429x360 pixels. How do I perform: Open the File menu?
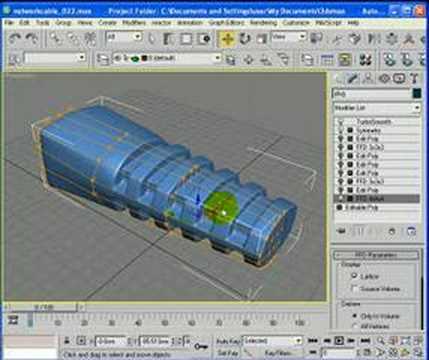point(9,23)
